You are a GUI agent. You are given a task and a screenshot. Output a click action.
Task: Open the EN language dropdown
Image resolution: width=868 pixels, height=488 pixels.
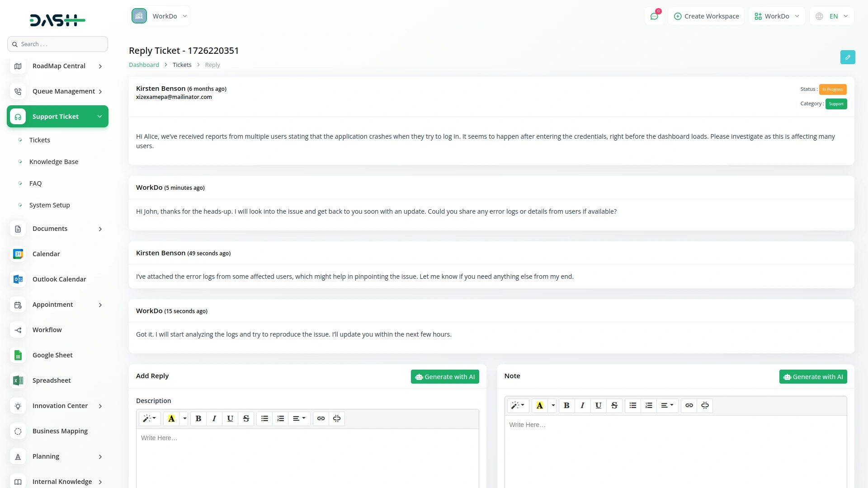tap(833, 16)
